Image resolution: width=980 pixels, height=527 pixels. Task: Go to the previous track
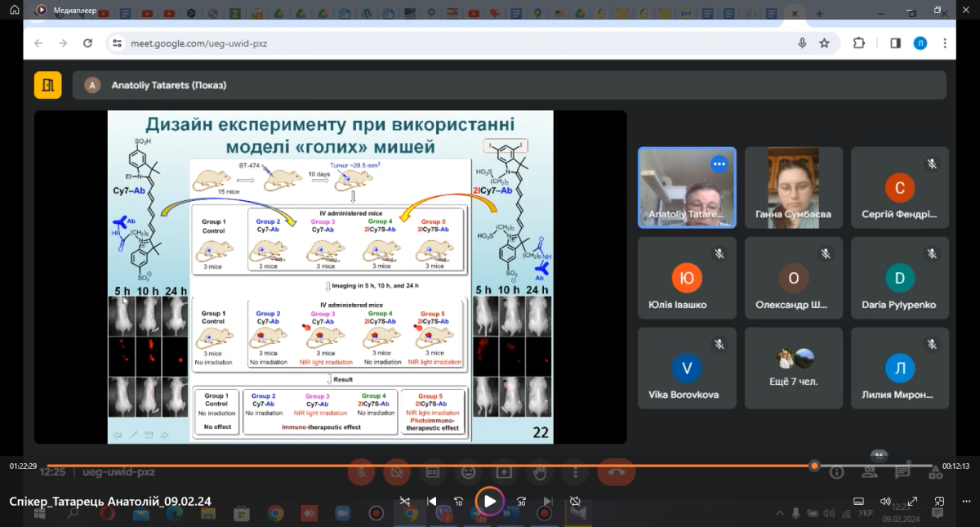[432, 501]
